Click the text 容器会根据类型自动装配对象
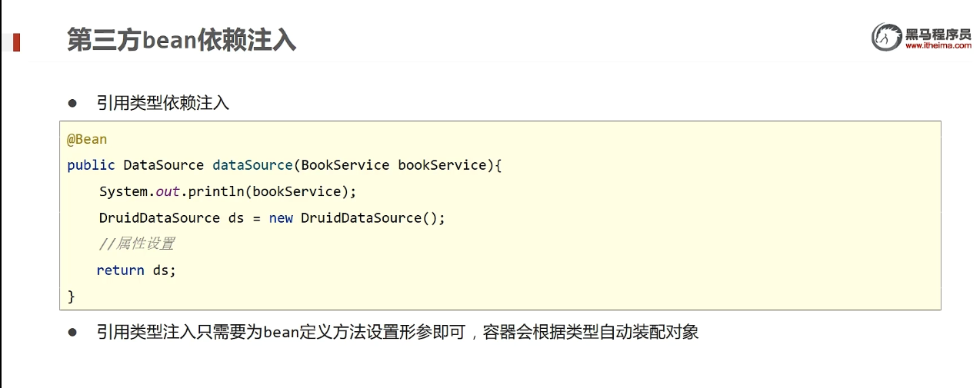The width and height of the screenshot is (980, 388). [590, 332]
